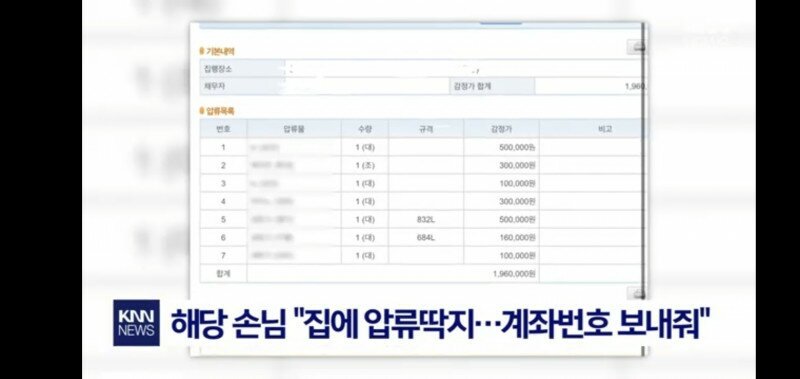Click the 160,000원 appraisal value
Screen dimensions: 800x379
pyautogui.click(x=517, y=237)
